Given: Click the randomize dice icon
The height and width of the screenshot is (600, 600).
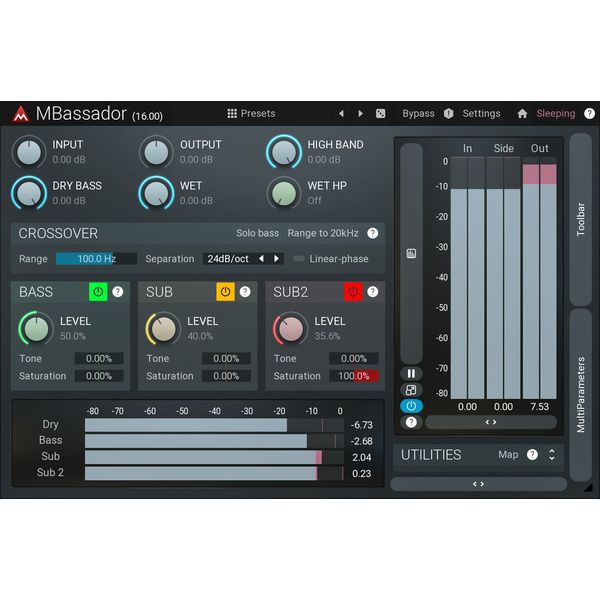Looking at the screenshot, I should 380,114.
